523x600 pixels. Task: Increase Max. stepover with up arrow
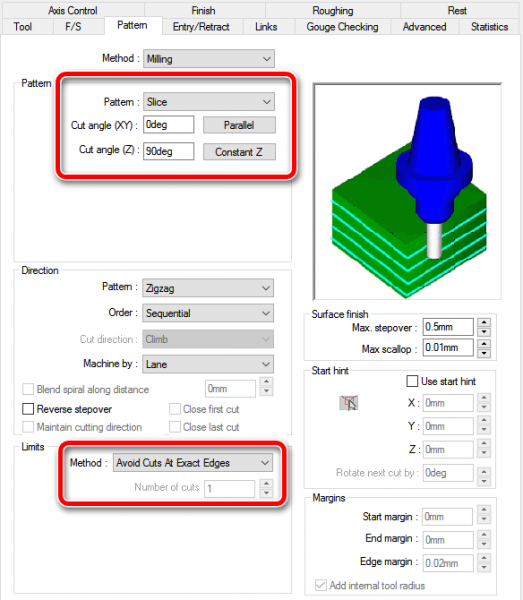[484, 322]
